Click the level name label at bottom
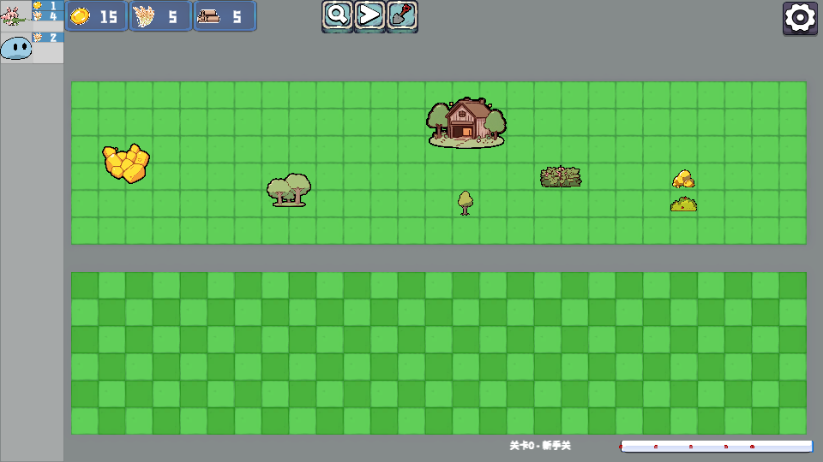The height and width of the screenshot is (462, 823). 540,445
